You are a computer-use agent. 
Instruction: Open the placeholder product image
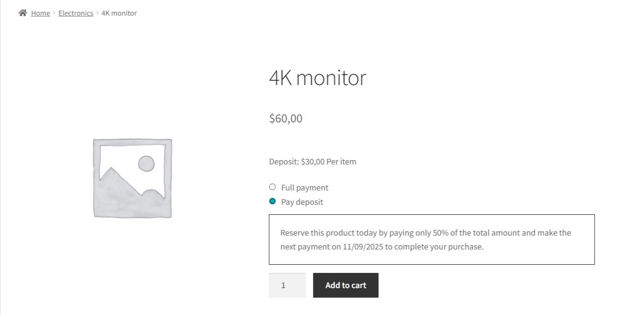point(132,178)
